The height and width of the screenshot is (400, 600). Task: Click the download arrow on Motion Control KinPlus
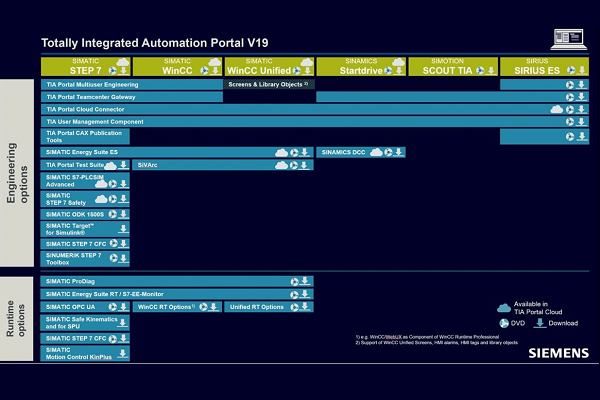pos(122,353)
